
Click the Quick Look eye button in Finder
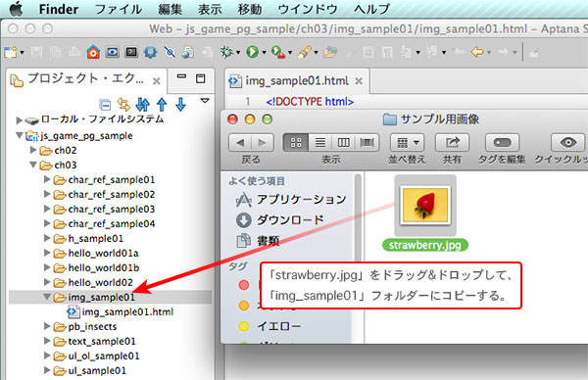click(567, 143)
